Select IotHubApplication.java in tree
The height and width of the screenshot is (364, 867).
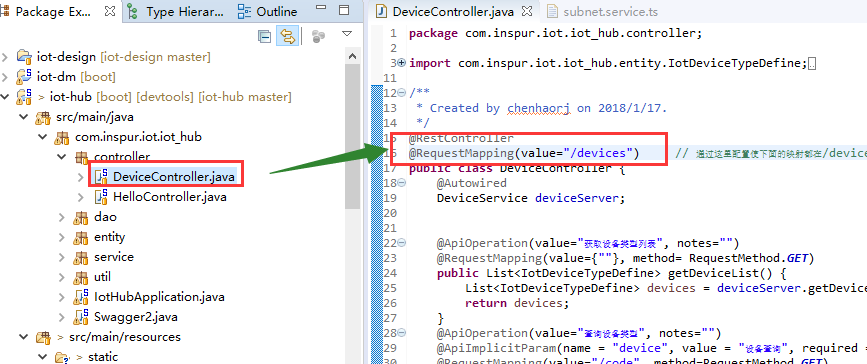[x=159, y=298]
